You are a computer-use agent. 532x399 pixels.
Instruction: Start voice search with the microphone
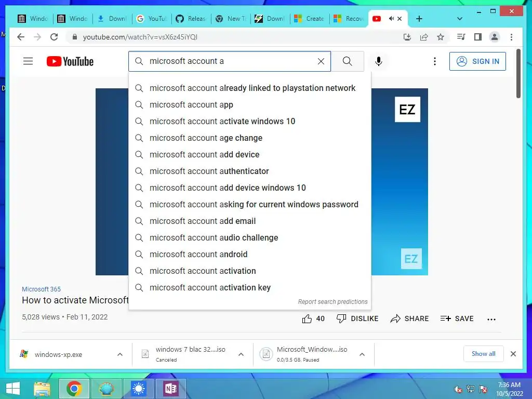379,61
